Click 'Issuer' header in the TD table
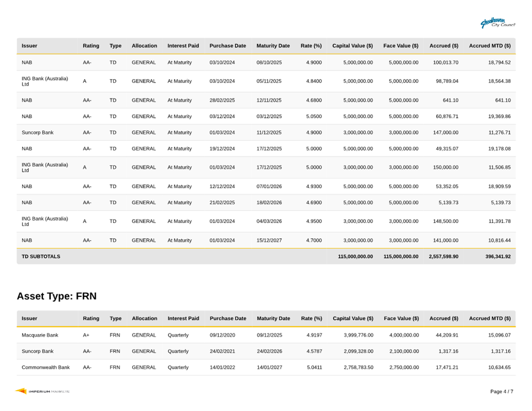The height and width of the screenshot is (411, 532). point(29,46)
